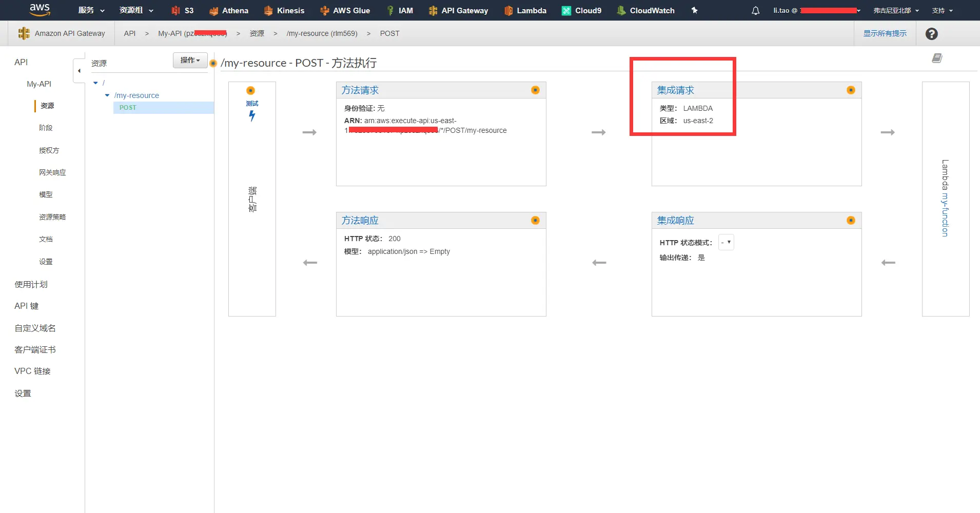Viewport: 980px width, 513px height.
Task: Click the orange hint dot on 方法请求
Action: 535,90
